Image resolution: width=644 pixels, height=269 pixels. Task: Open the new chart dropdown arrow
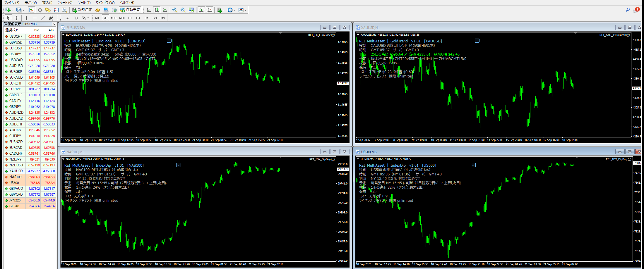pyautogui.click(x=13, y=10)
